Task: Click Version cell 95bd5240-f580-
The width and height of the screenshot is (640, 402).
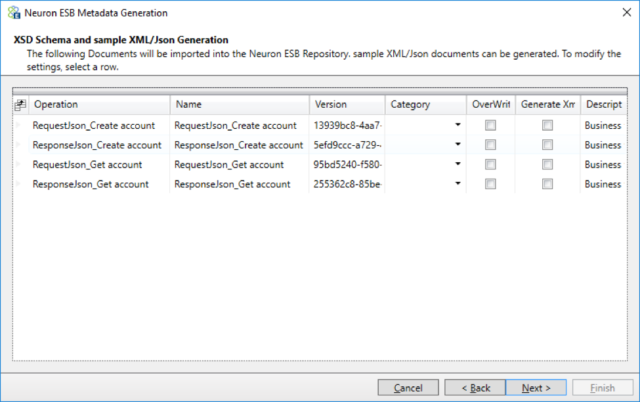Action: click(347, 165)
